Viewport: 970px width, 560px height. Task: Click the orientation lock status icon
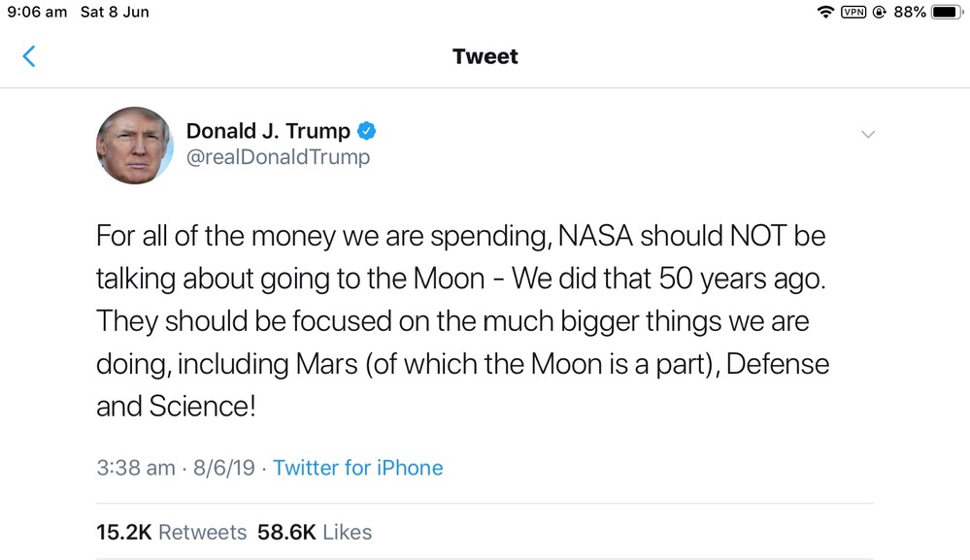coord(880,13)
